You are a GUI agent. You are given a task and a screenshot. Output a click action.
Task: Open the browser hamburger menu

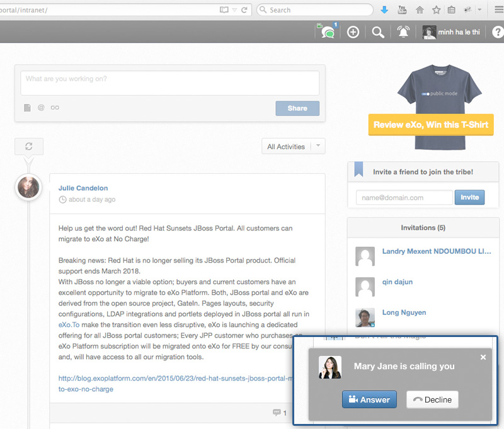(499, 10)
